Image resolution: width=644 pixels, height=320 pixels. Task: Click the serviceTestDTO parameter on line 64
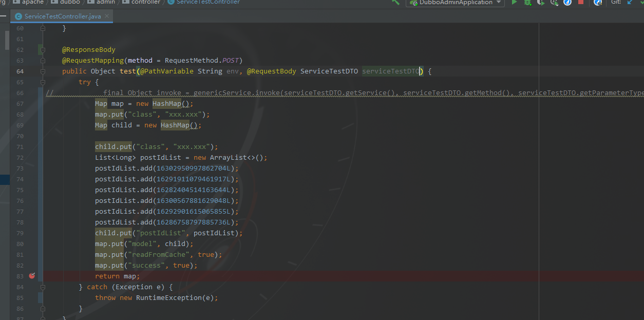391,71
